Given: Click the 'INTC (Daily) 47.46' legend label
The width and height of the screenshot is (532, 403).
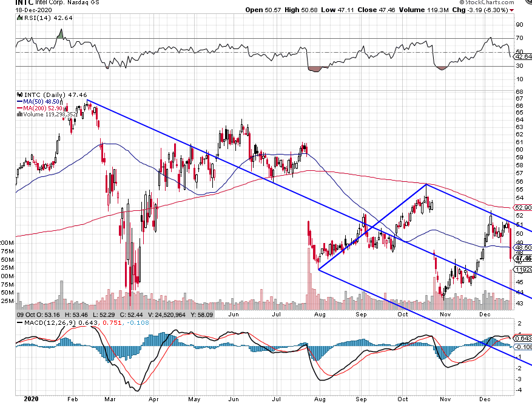Looking at the screenshot, I should tap(56, 95).
